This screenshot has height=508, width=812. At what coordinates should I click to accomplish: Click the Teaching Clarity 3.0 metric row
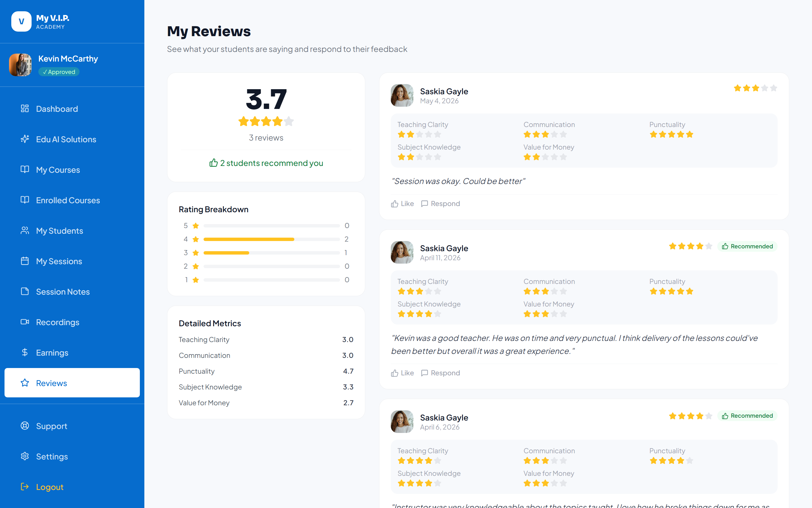(266, 340)
